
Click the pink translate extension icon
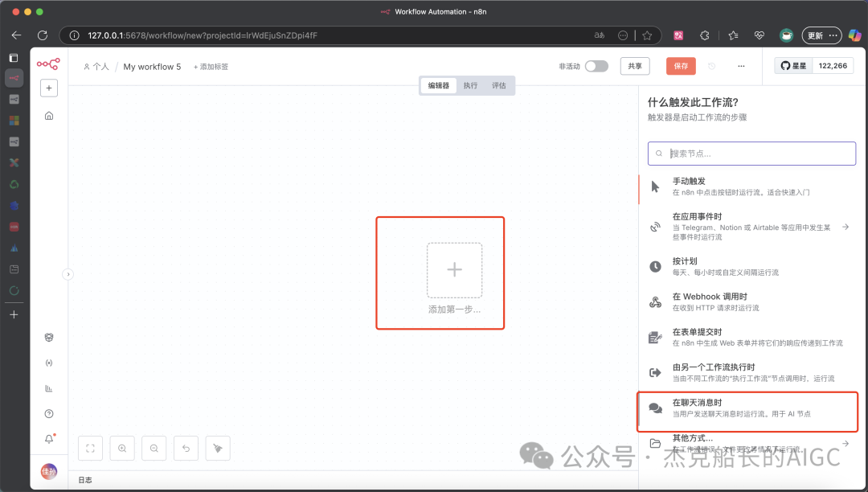pos(678,35)
